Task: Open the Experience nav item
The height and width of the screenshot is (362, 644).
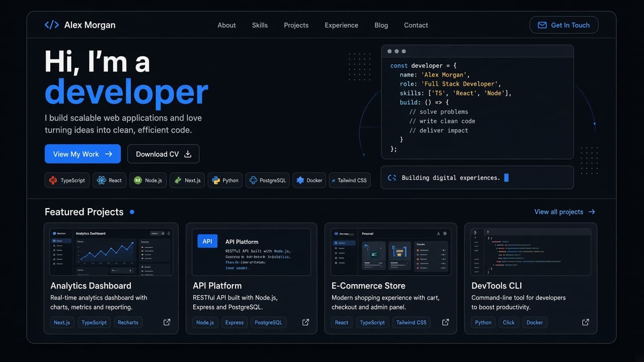Action: coord(341,25)
